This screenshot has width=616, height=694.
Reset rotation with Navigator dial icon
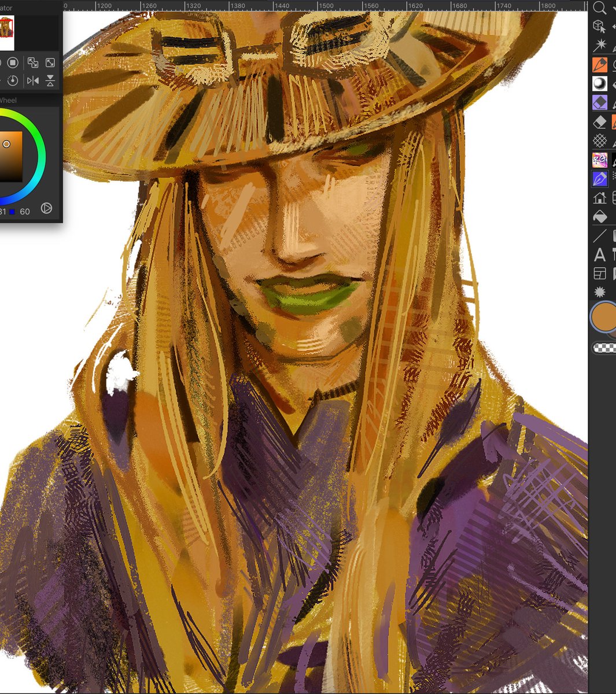tap(13, 80)
